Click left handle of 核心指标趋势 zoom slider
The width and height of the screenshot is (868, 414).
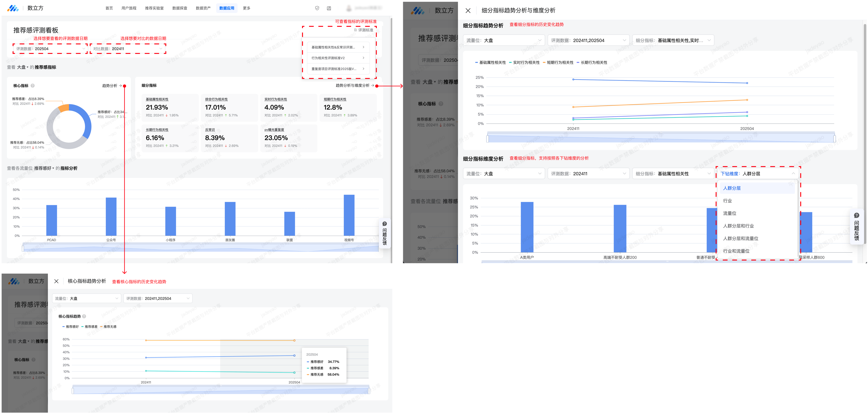point(73,391)
